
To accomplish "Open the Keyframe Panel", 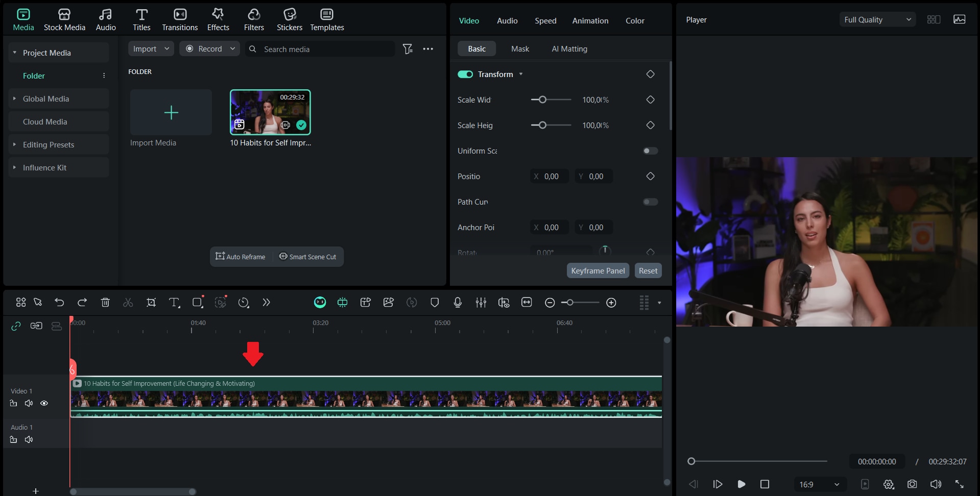I will coord(597,270).
